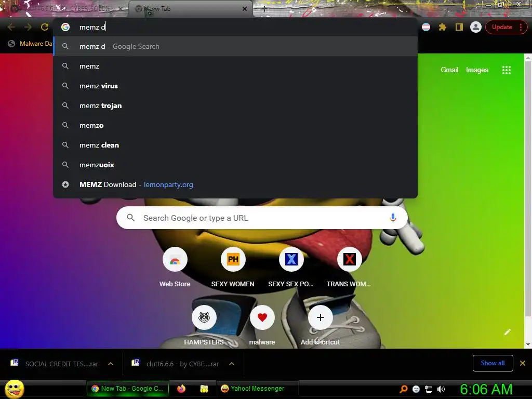Viewport: 532px width, 399px height.
Task: Click the browser forward arrow
Action: coord(28,27)
